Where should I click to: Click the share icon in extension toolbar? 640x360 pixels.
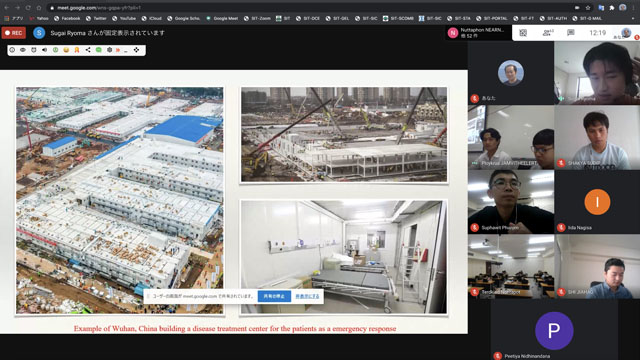point(88,50)
